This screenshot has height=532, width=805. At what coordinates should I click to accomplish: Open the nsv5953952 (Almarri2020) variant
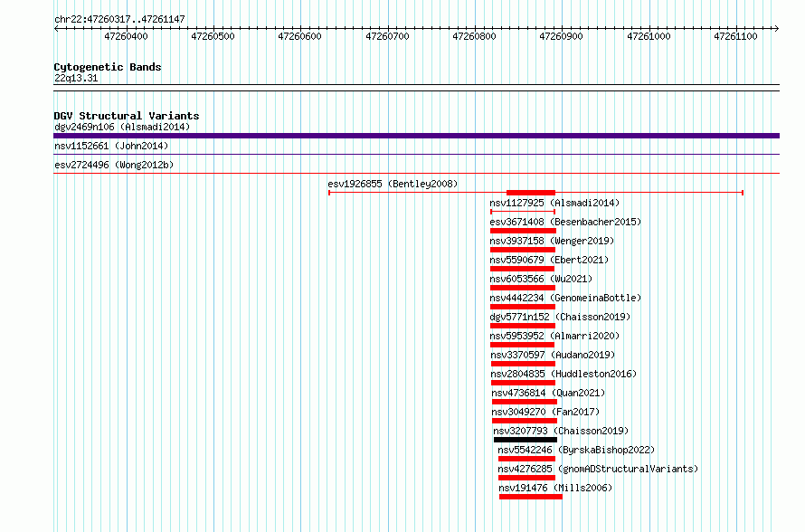click(x=554, y=336)
